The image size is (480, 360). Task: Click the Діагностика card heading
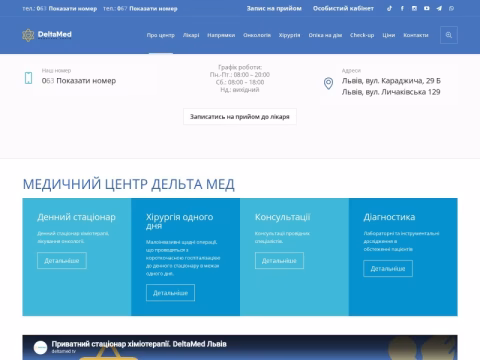tap(389, 217)
